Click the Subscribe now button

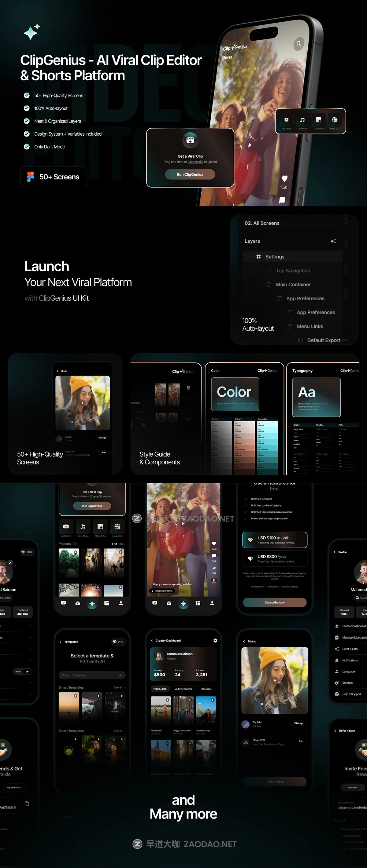(x=275, y=602)
